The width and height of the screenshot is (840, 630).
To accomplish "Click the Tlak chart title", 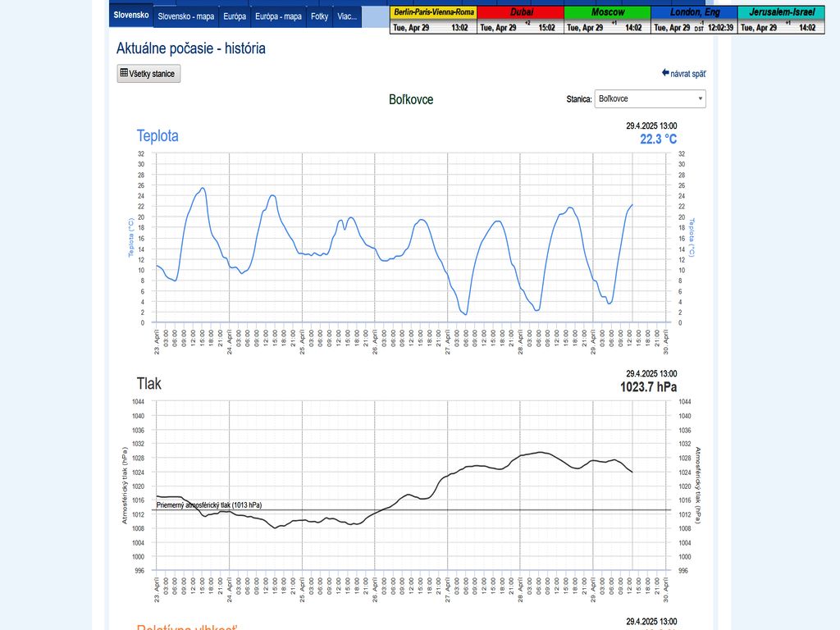I will (149, 383).
